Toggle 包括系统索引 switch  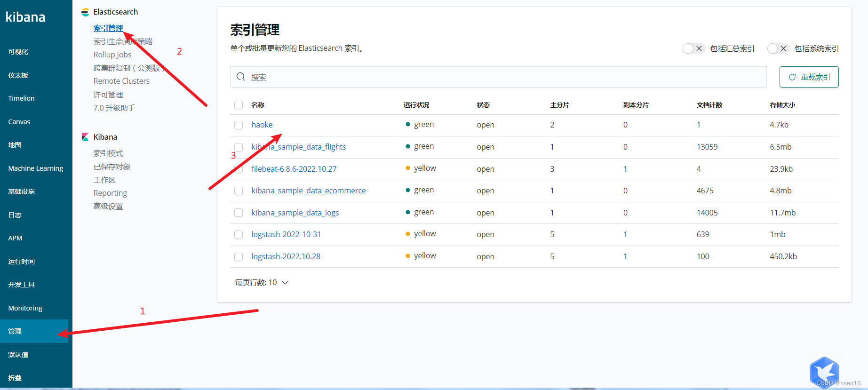coord(778,48)
